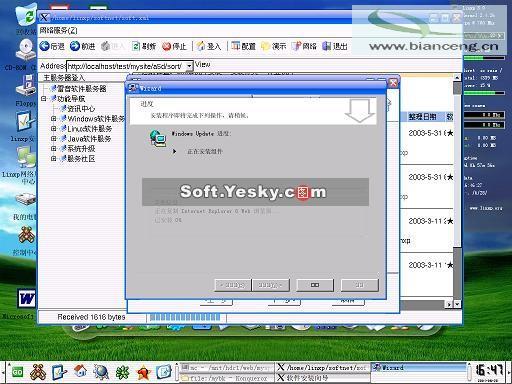Click the vertical scrollbar of content pane
512x384 pixels.
pos(457,190)
